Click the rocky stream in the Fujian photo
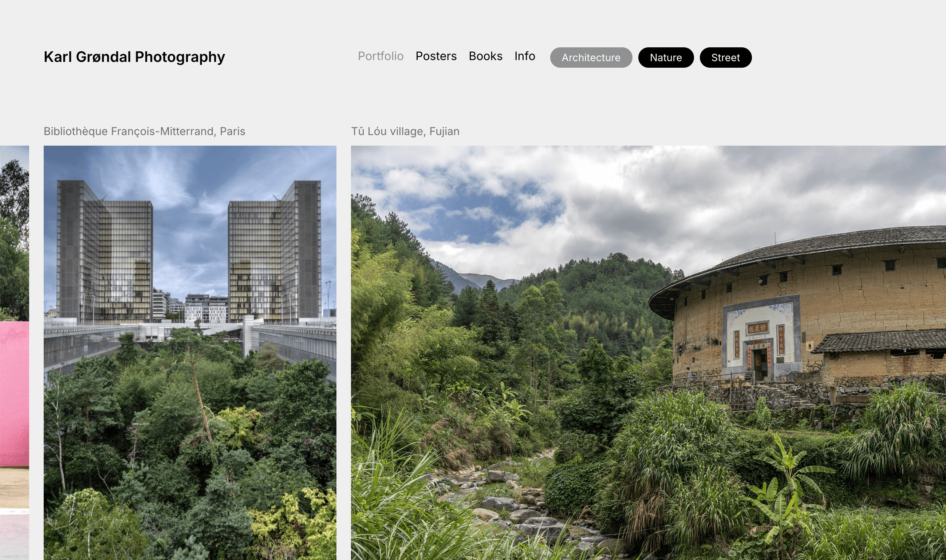This screenshot has height=560, width=946. pos(517,502)
